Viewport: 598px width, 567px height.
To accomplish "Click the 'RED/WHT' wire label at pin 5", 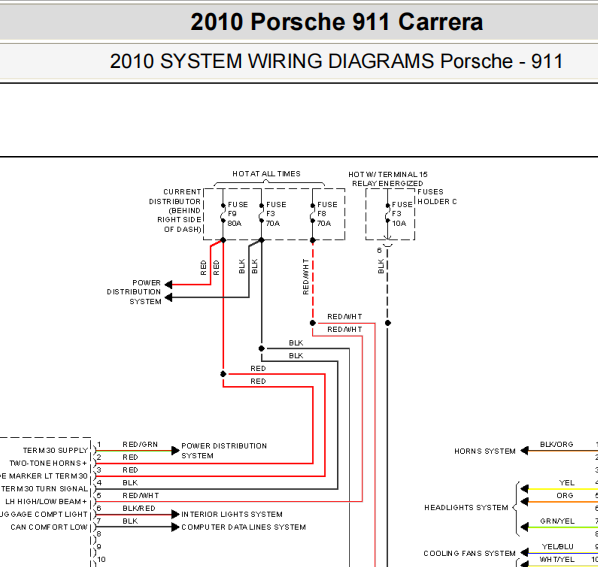I will 141,496.
